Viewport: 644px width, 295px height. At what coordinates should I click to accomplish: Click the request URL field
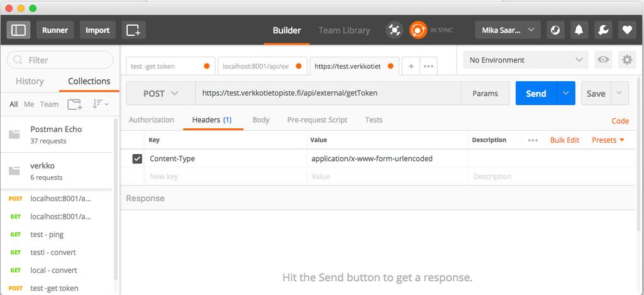pos(328,93)
